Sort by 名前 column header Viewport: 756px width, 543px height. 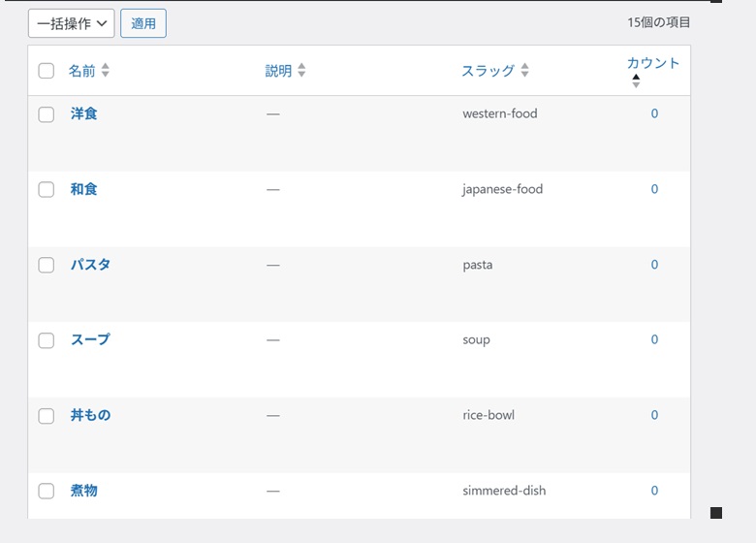pos(82,71)
